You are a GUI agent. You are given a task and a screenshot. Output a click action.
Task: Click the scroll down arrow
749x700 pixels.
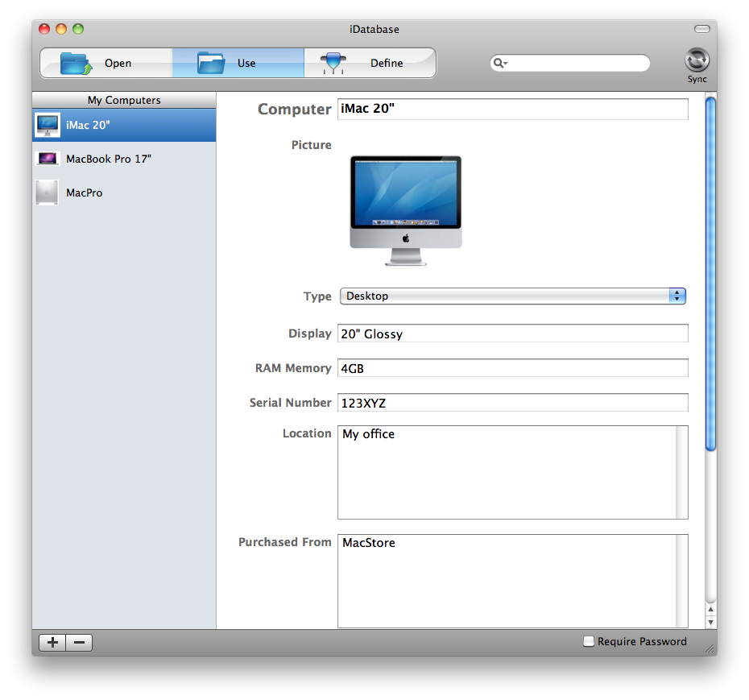710,622
